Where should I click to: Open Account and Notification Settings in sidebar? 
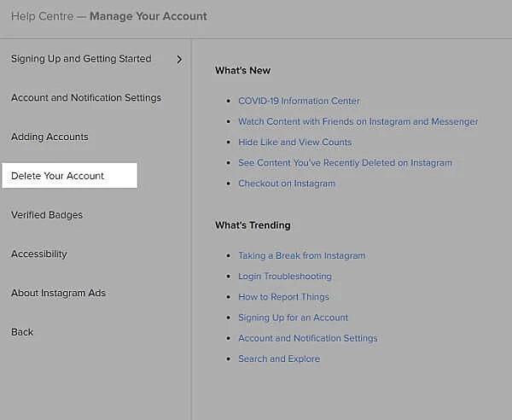86,98
